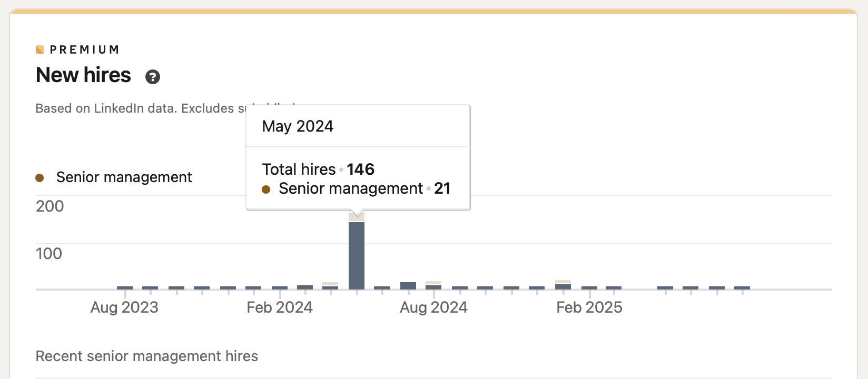The width and height of the screenshot is (868, 379).
Task: Click the Total hires 146 tooltip row
Action: (x=318, y=169)
